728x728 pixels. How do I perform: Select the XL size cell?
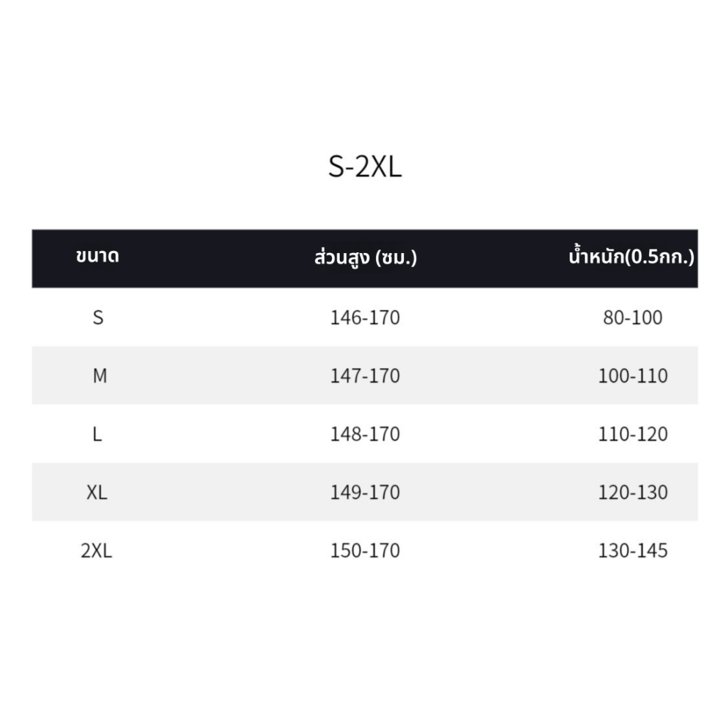pyautogui.click(x=97, y=492)
